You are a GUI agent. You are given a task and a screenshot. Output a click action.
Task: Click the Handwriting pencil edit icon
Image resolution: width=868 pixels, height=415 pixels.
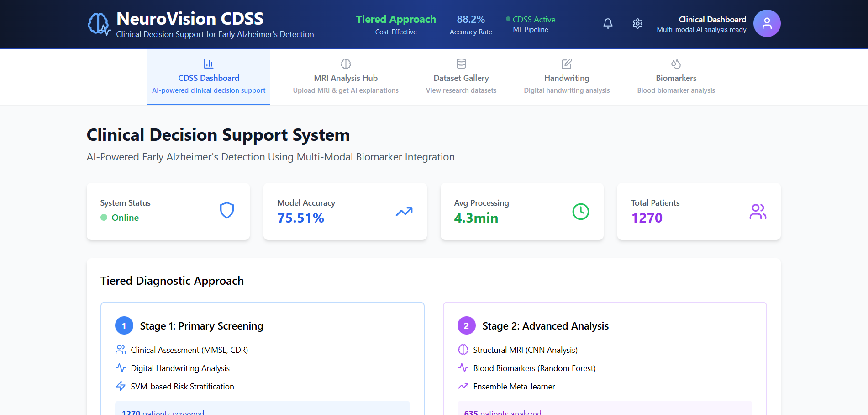click(567, 64)
